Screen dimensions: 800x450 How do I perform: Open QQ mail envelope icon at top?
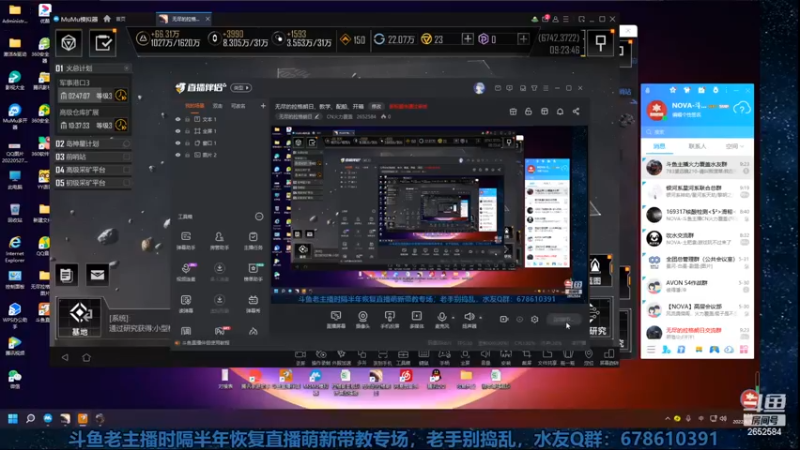701,90
